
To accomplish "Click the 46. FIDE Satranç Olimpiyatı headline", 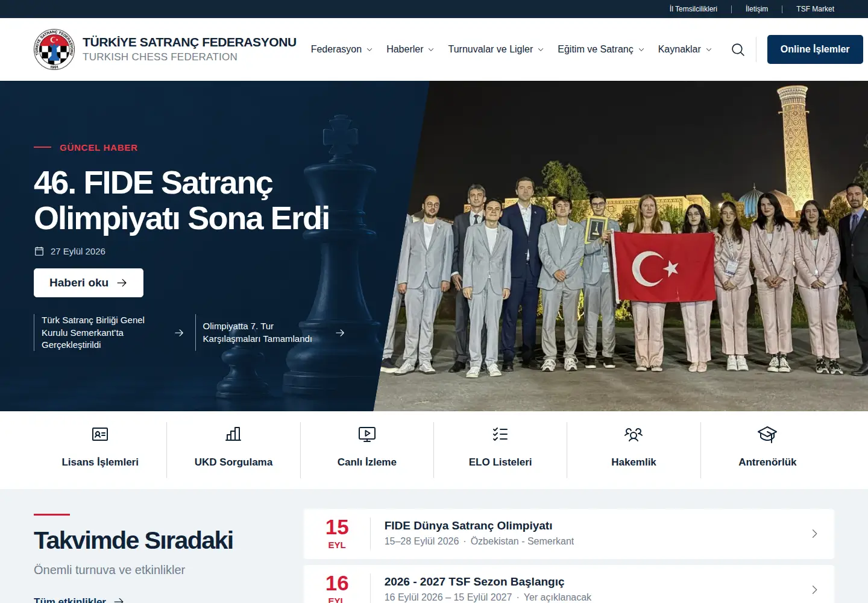I will 181,200.
